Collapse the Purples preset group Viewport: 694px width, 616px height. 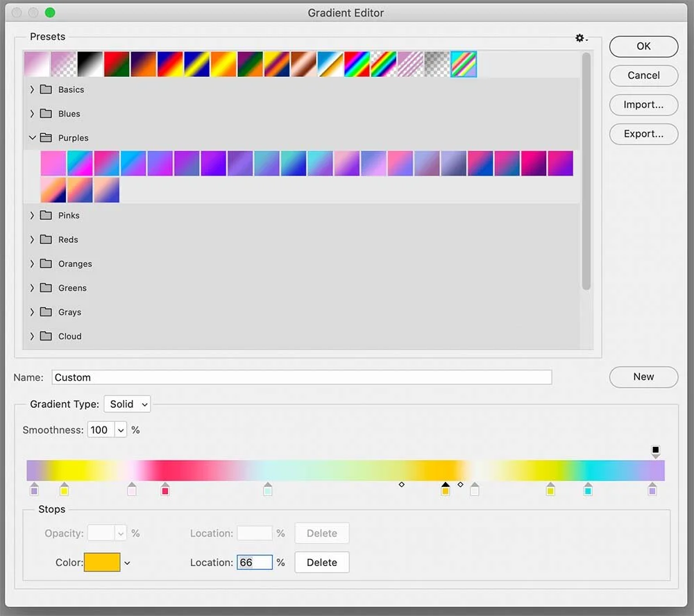[x=32, y=137]
